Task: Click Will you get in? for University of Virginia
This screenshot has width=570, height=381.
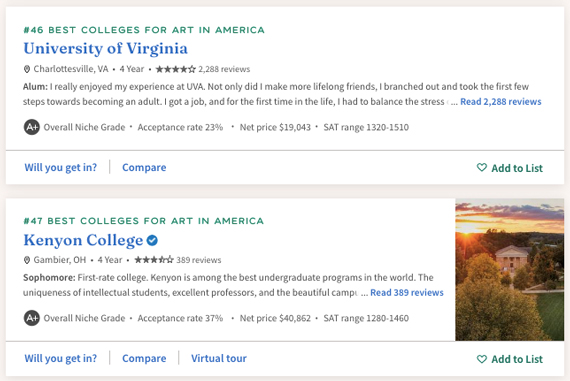Action: [x=61, y=168]
